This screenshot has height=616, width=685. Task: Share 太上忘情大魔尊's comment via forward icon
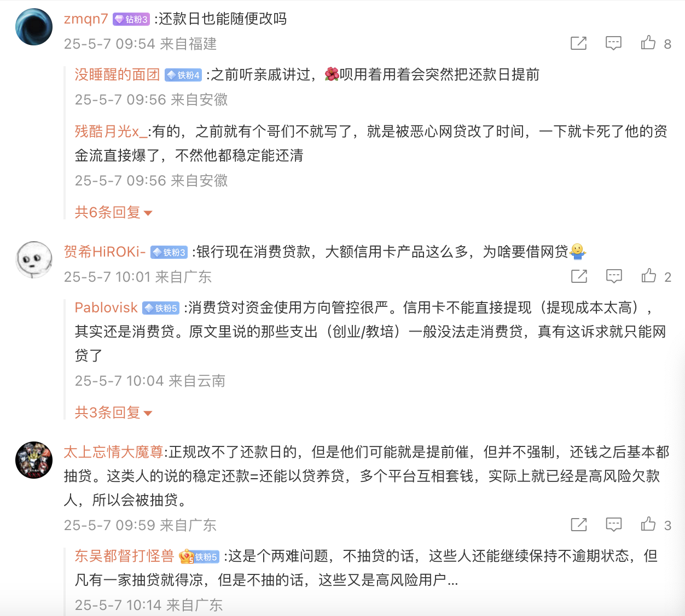coord(578,525)
